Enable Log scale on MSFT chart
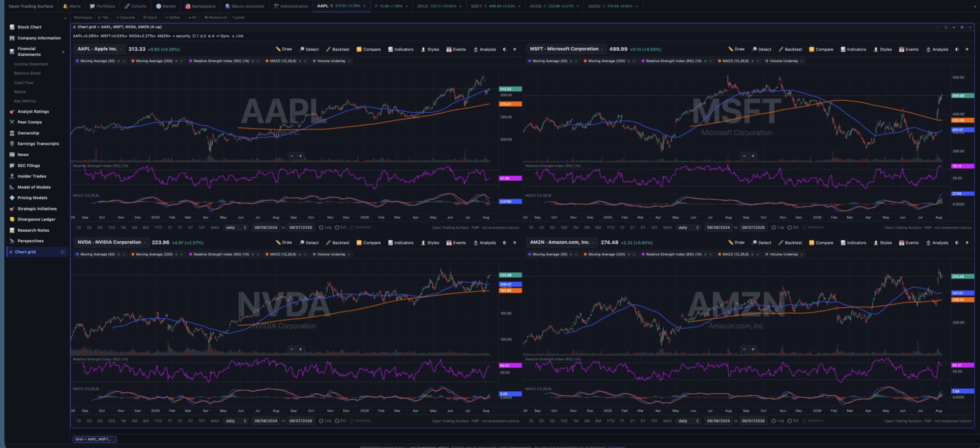The image size is (980, 448). [777, 227]
